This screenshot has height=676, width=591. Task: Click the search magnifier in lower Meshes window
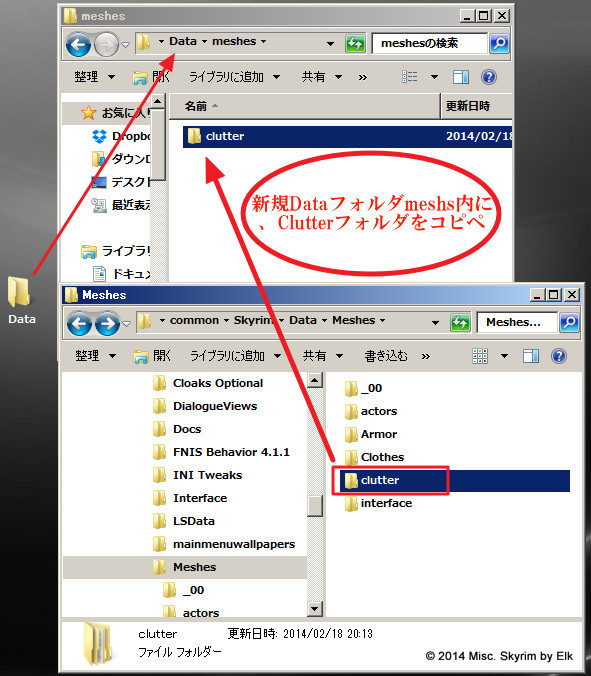click(x=569, y=322)
